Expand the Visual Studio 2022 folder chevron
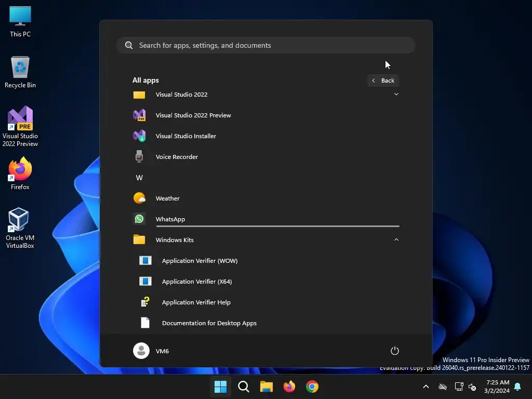532x399 pixels. [396, 94]
